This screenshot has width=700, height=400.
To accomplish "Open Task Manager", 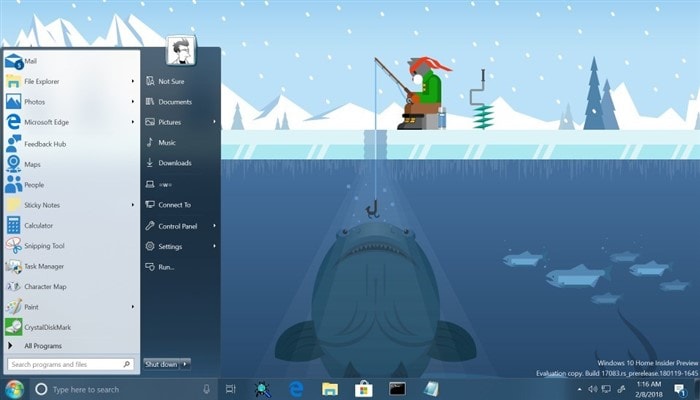I will pyautogui.click(x=71, y=267).
